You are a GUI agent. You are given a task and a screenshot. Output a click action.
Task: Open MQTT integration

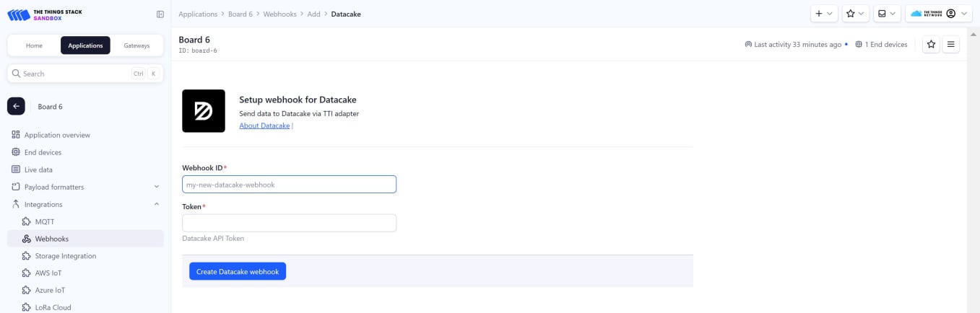(45, 221)
